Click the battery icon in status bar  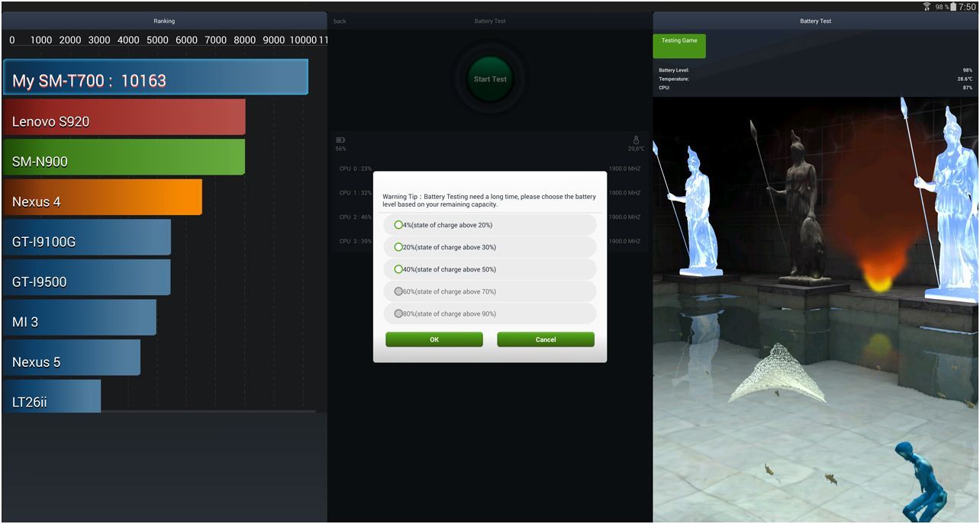(x=953, y=6)
